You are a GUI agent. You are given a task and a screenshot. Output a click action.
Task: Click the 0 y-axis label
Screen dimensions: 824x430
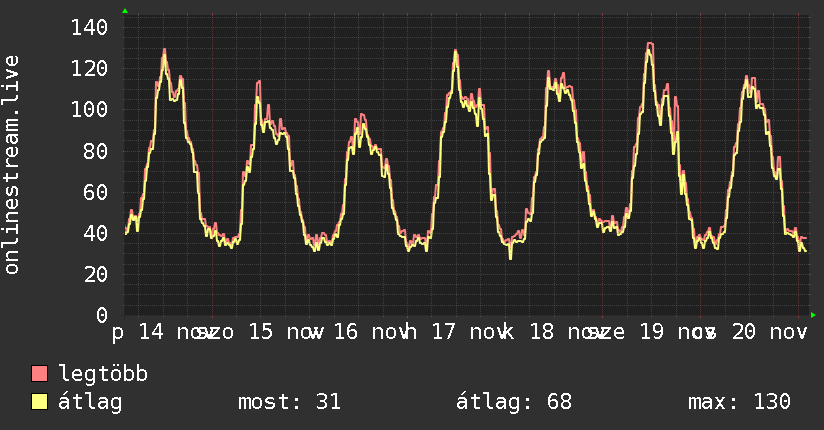click(102, 315)
